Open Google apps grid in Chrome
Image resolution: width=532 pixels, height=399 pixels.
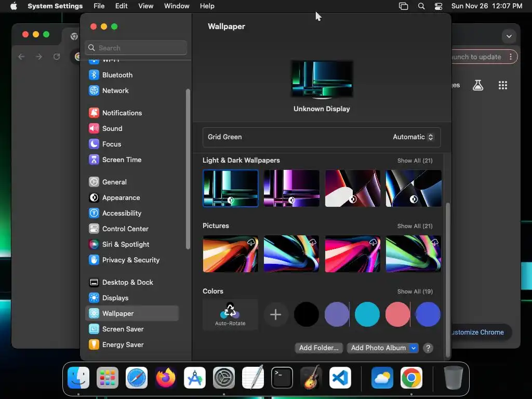503,85
